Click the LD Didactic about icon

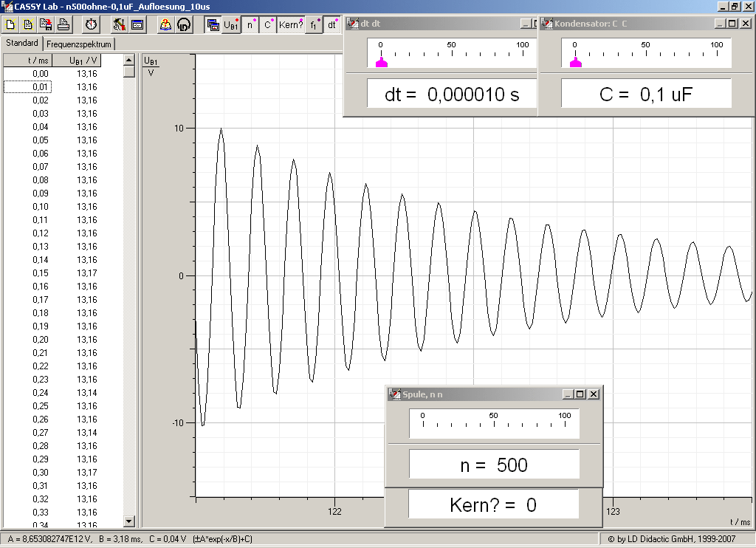[x=184, y=24]
